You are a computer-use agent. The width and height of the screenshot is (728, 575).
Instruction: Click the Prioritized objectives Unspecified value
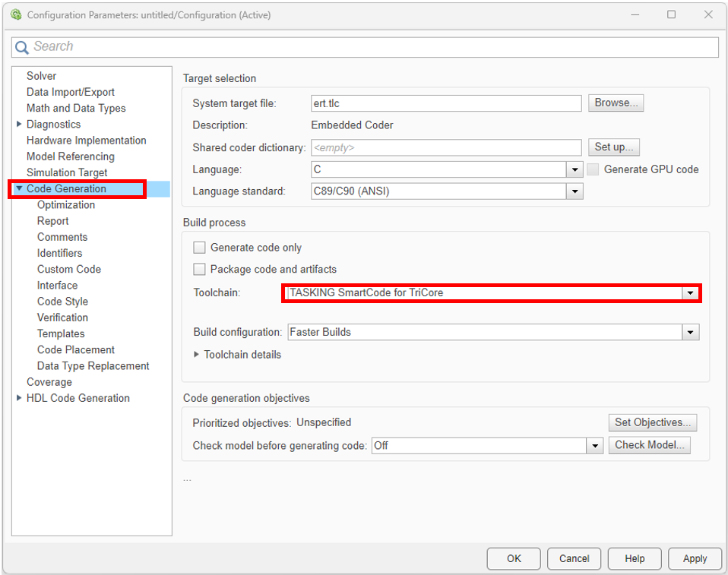324,422
